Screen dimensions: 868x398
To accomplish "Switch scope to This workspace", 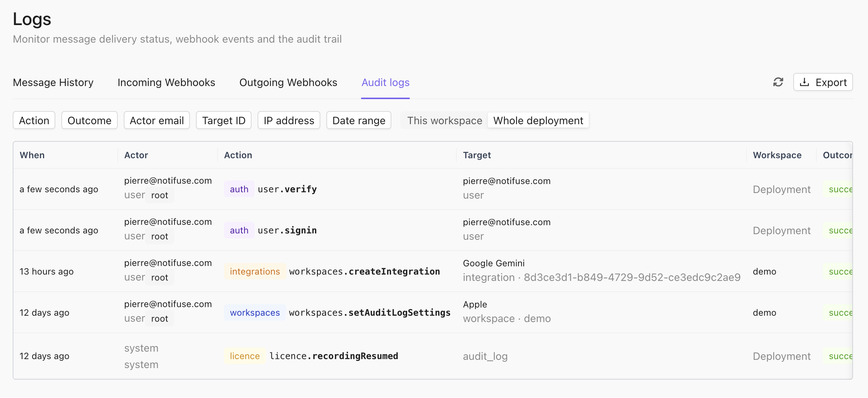I will tap(444, 120).
